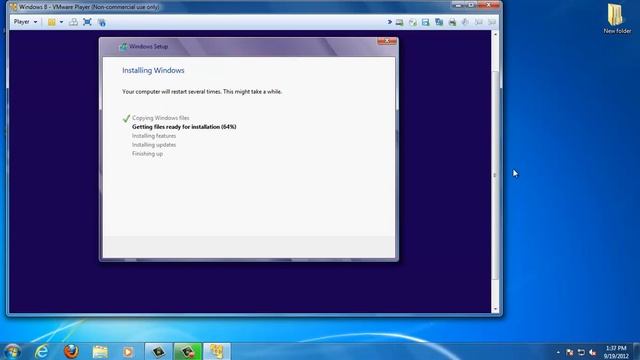Click the yellow power/suspend icon in VMware toolbar

pyautogui.click(x=52, y=22)
